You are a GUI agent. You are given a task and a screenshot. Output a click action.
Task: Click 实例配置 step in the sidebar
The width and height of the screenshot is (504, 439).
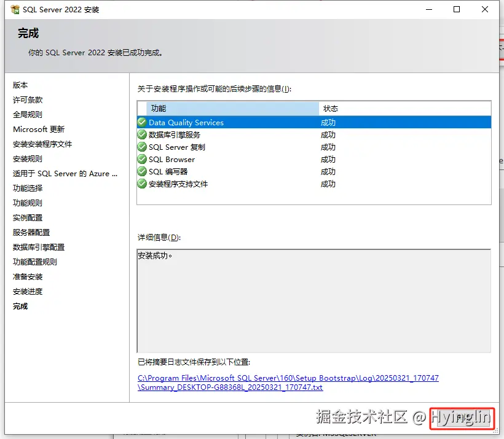(x=28, y=218)
